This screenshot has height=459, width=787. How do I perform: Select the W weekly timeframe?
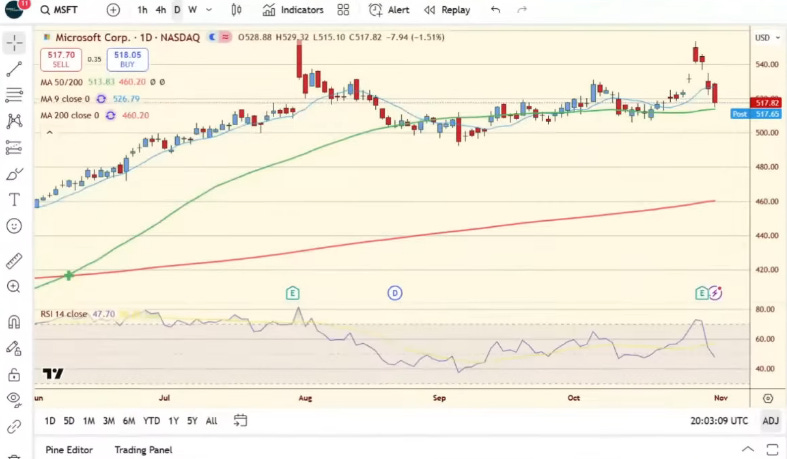[192, 10]
